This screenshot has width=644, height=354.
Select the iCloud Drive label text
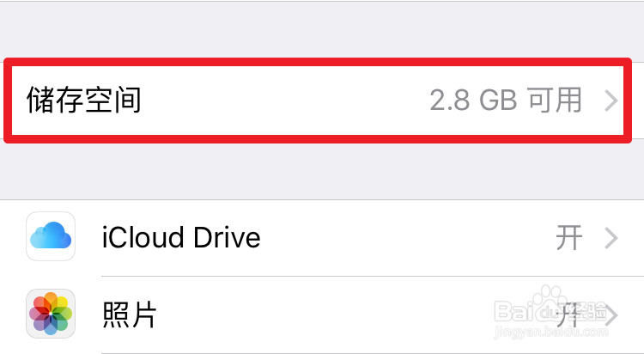pyautogui.click(x=180, y=237)
